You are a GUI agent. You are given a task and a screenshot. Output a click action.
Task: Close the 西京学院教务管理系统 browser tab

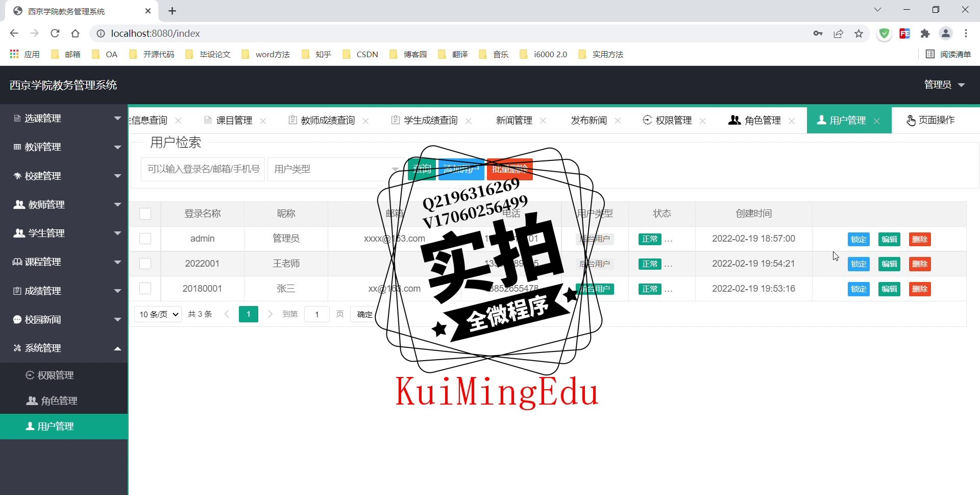(x=148, y=11)
